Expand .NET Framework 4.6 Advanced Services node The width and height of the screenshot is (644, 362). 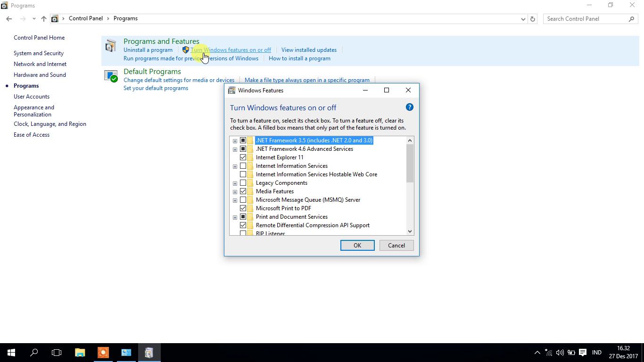[x=235, y=149]
